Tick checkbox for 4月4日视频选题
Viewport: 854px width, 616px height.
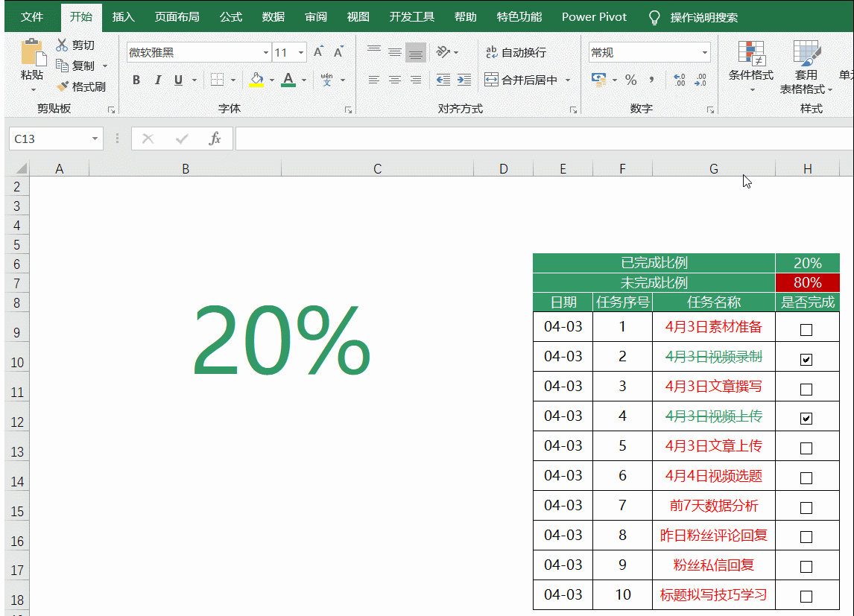[806, 477]
